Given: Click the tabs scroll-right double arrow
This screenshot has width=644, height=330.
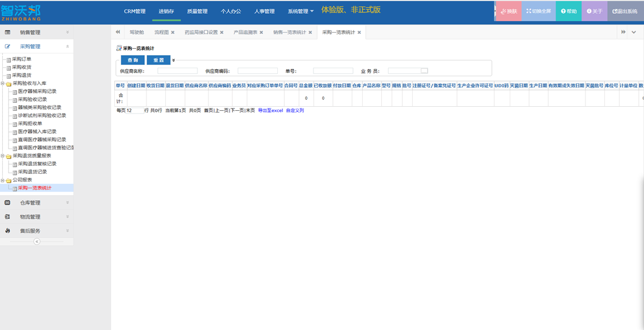Looking at the screenshot, I should [623, 32].
